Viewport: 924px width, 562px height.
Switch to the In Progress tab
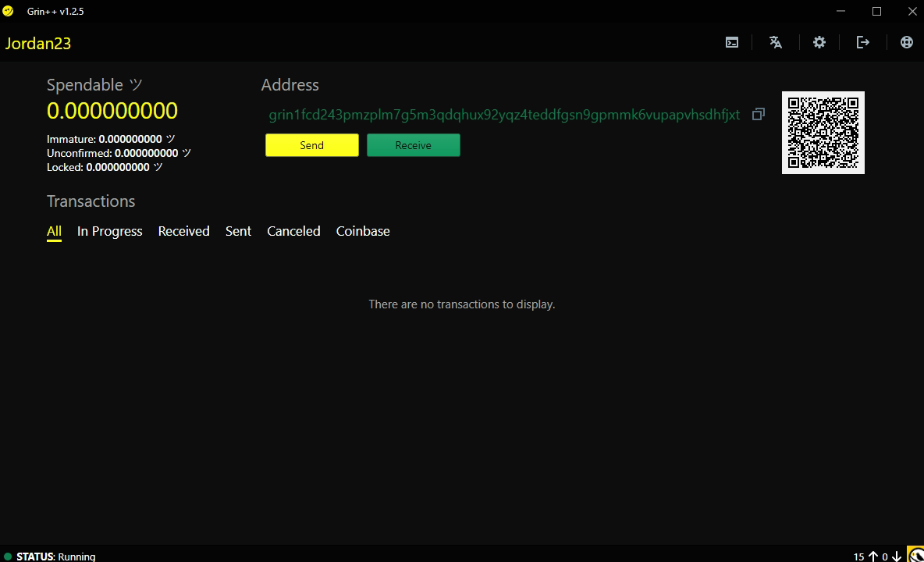(x=109, y=232)
